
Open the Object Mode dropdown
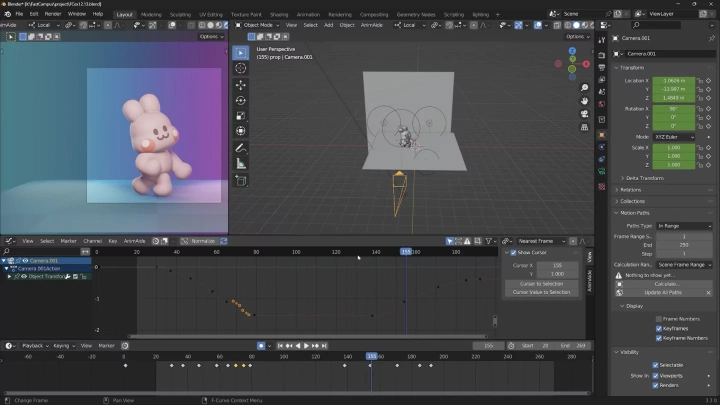pyautogui.click(x=257, y=25)
